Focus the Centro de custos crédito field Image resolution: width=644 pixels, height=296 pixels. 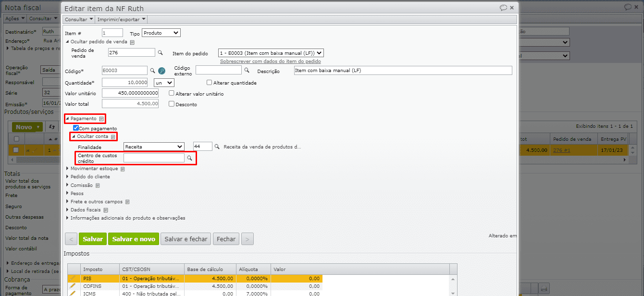(x=154, y=158)
